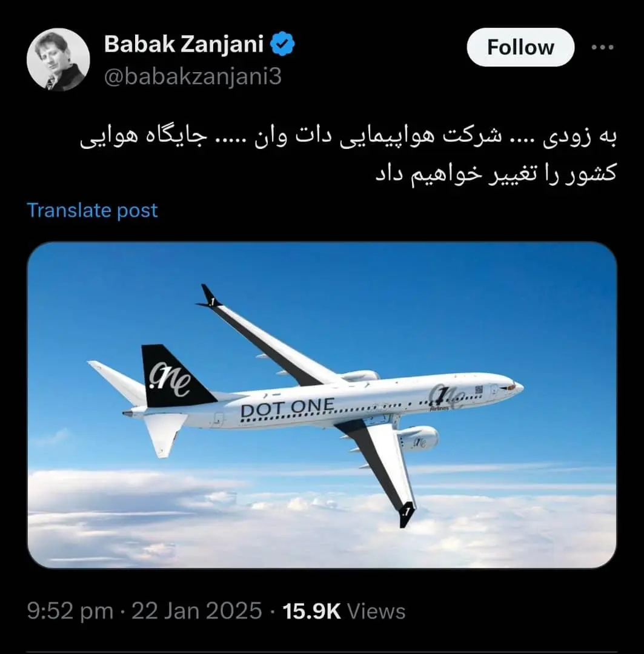Viewport: 644px width, 654px height.
Task: Click the Translate post link
Action: [x=92, y=210]
